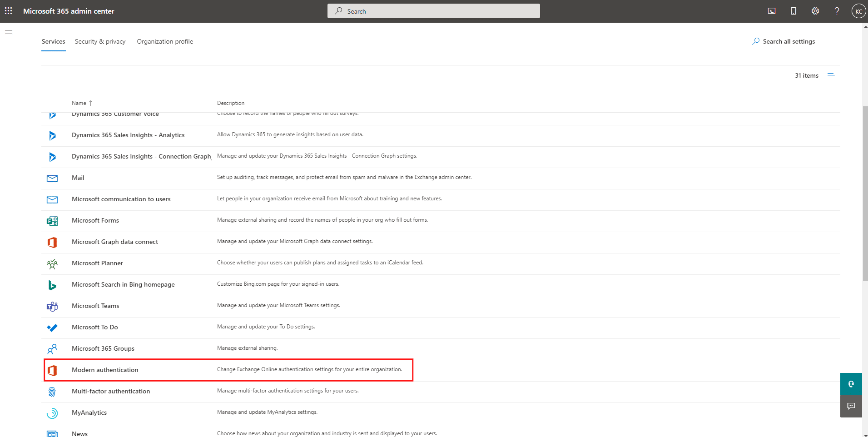Open Modern authentication settings
The width and height of the screenshot is (868, 437).
105,370
